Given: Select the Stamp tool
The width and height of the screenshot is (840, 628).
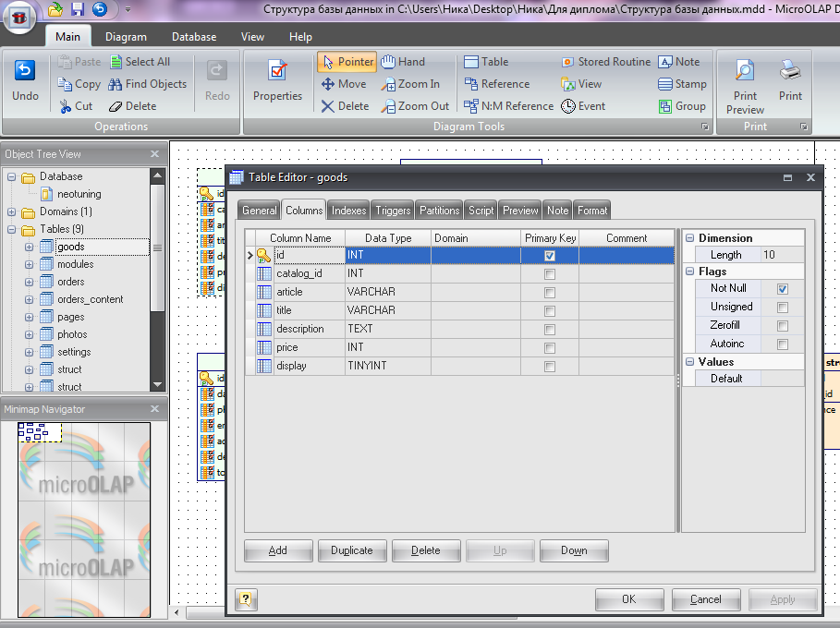Looking at the screenshot, I should click(682, 84).
